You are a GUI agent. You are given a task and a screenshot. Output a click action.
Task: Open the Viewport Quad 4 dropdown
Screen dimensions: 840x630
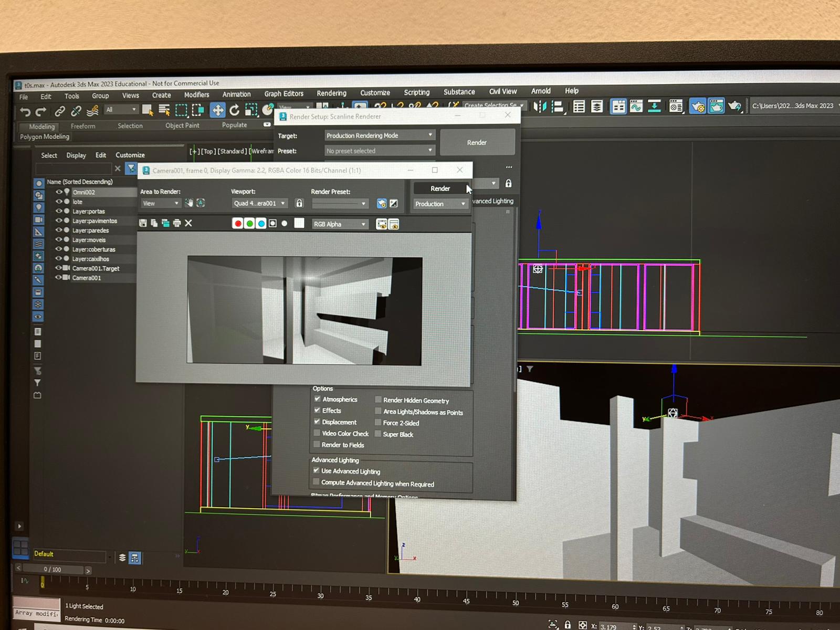(x=259, y=203)
